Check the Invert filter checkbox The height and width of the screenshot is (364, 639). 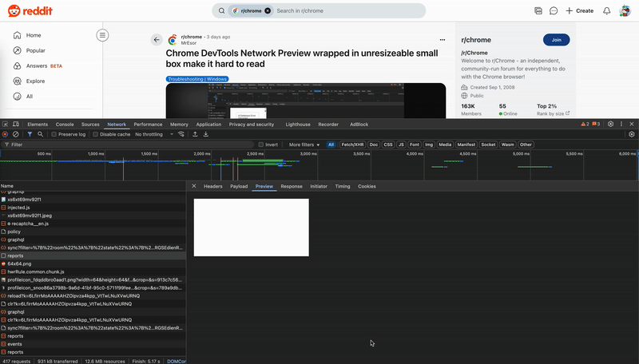261,144
